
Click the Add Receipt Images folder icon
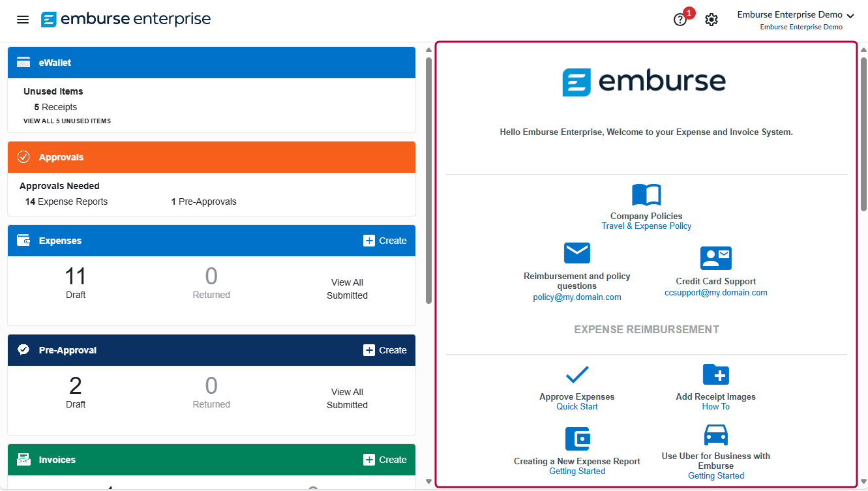tap(715, 375)
